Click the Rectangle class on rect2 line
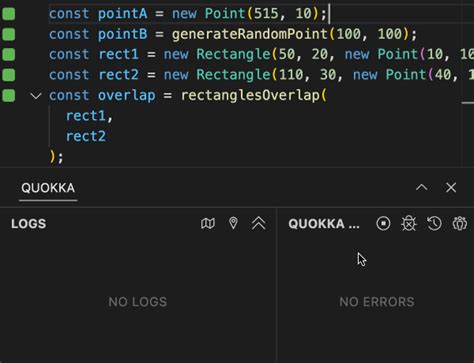Screen dimensions: 474x363 point(233,75)
